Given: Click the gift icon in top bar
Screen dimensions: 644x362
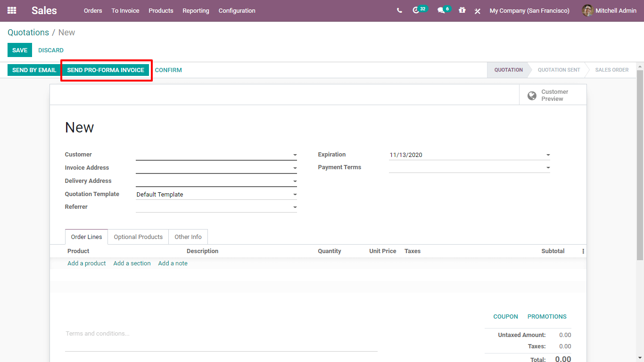Looking at the screenshot, I should pyautogui.click(x=462, y=10).
